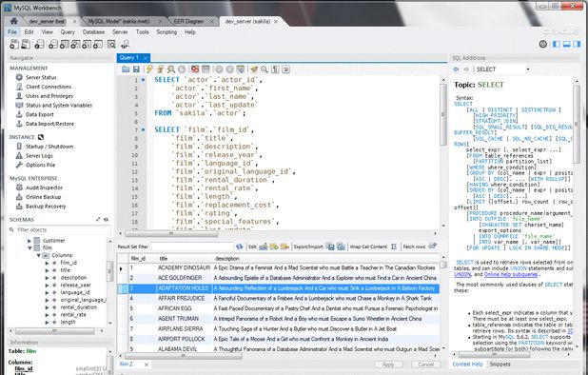Click the magnifier Find icon in editor toolbar
588x375 pixels.
(x=265, y=69)
